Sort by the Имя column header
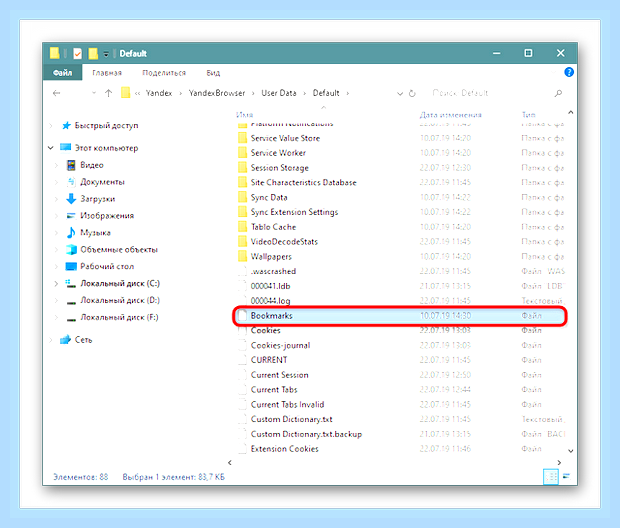The height and width of the screenshot is (528, 620). click(244, 115)
